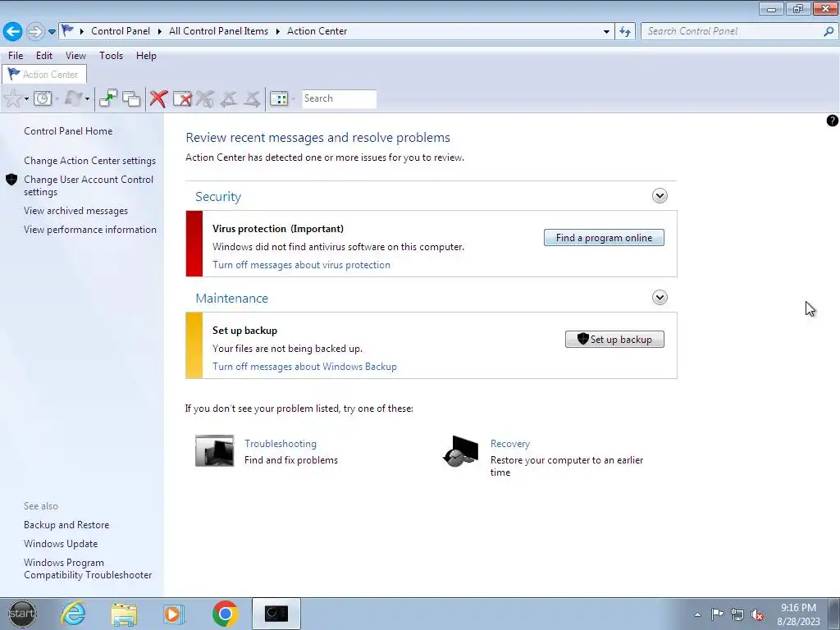
Task: Launch Windows Media Player from taskbar
Action: (174, 614)
